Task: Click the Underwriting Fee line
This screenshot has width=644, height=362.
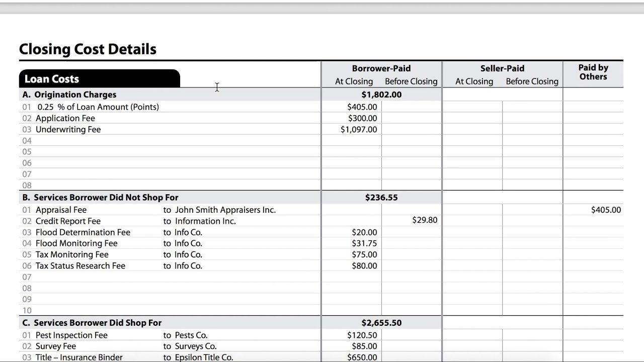Action: point(68,130)
